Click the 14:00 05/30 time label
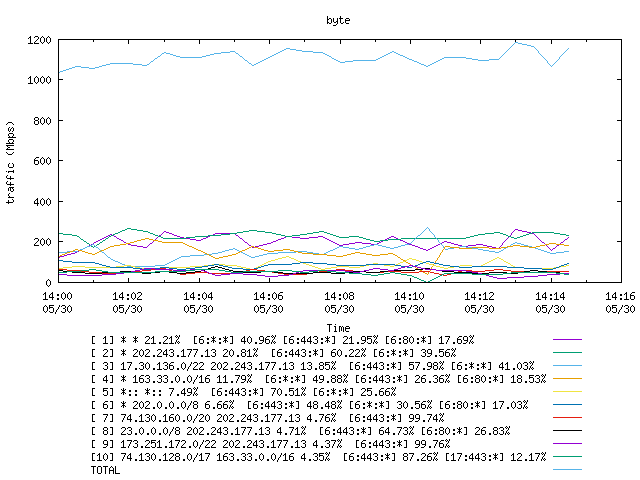The image size is (640, 480). coord(57,302)
